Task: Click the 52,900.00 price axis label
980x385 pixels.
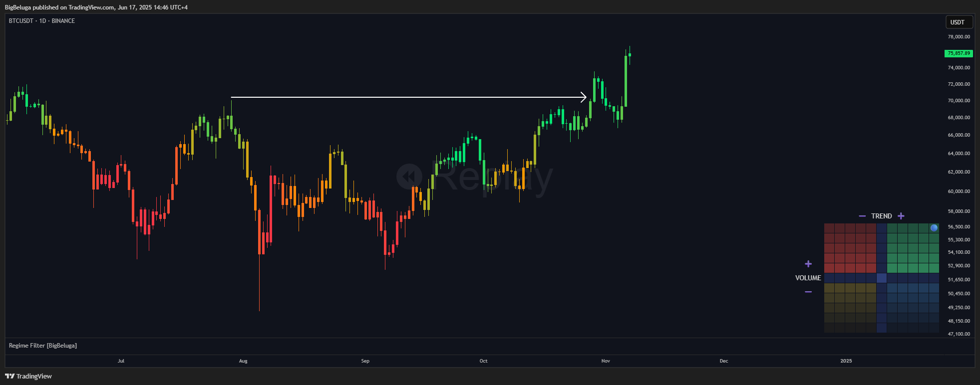Action: pyautogui.click(x=959, y=266)
